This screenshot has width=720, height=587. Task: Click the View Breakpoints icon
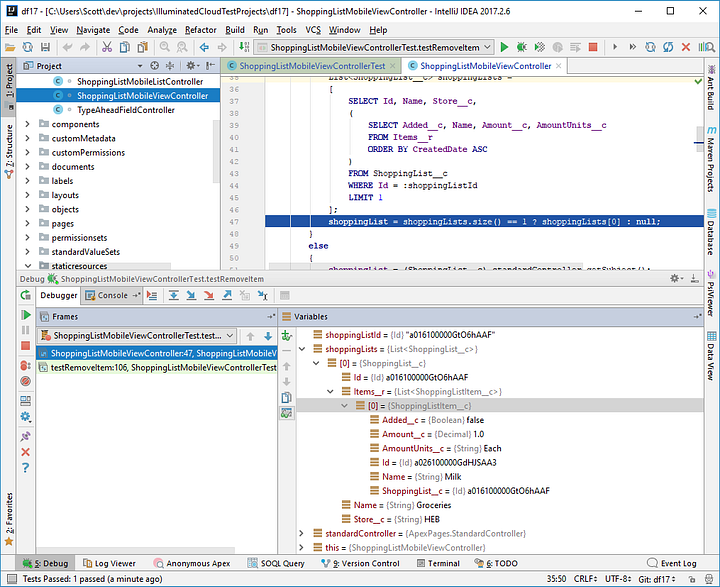[26, 366]
